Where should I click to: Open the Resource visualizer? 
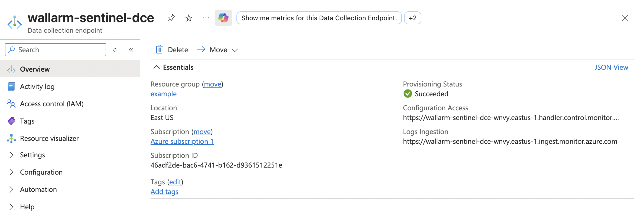pyautogui.click(x=49, y=138)
